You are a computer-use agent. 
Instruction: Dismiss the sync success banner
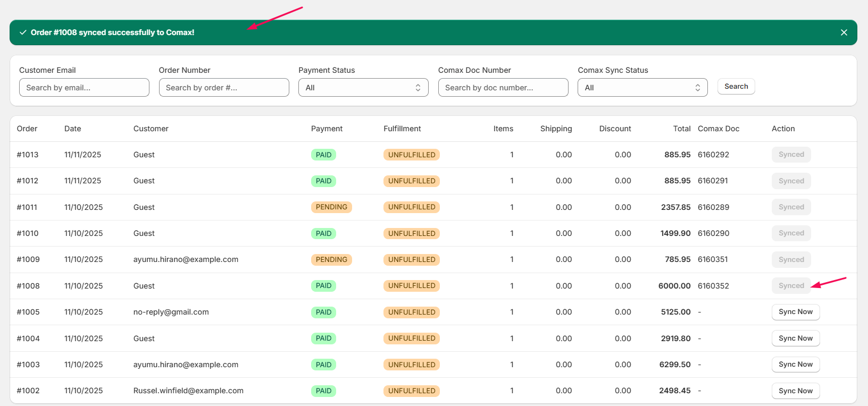point(844,32)
